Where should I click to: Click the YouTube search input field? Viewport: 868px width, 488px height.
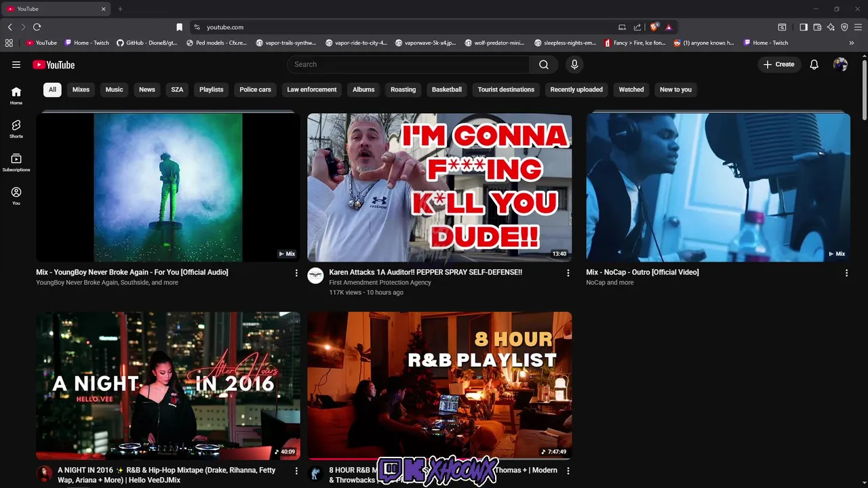point(408,64)
